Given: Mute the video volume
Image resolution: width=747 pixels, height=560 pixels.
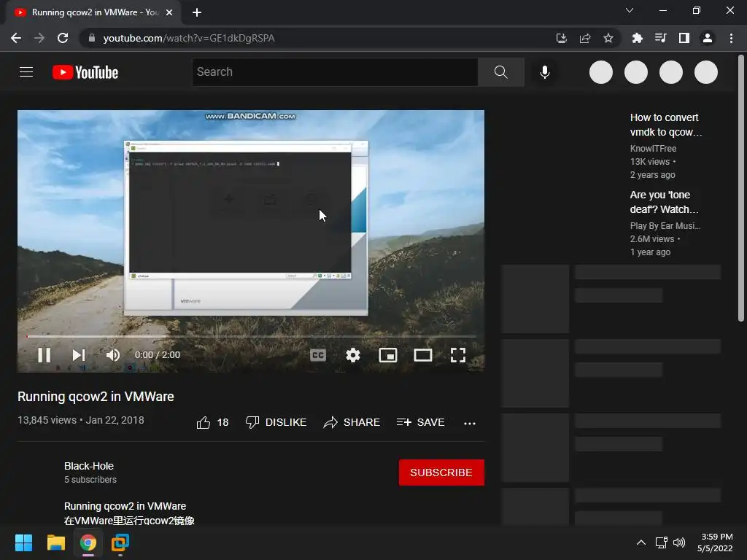Looking at the screenshot, I should click(113, 355).
